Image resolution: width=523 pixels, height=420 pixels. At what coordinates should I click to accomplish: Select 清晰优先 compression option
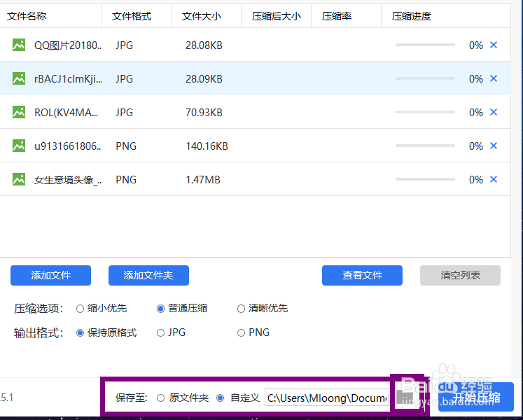(241, 309)
